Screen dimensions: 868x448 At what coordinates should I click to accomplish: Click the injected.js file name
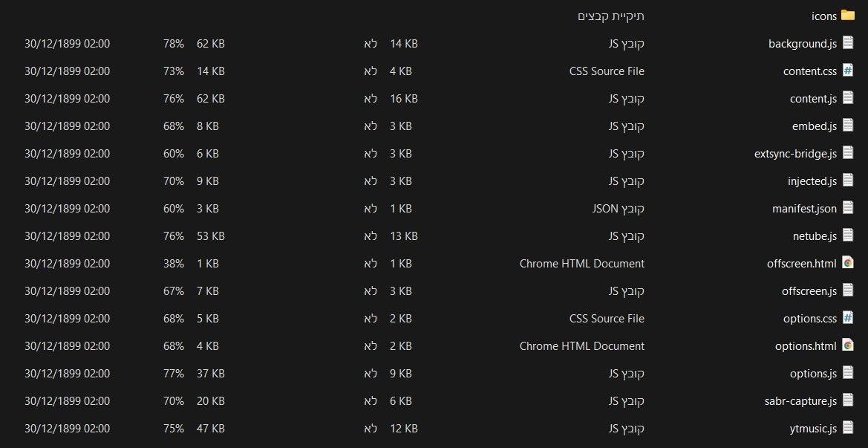tap(812, 181)
